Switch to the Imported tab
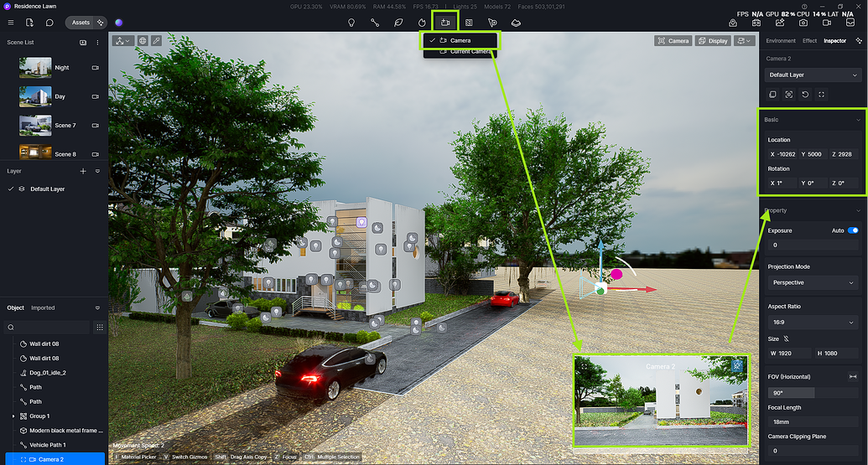 coord(43,308)
